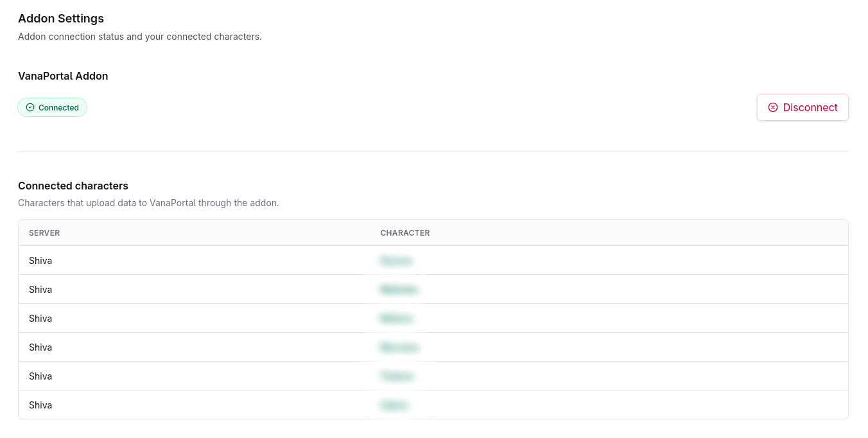Click the Connected characters heading
The image size is (868, 438).
[x=73, y=186]
